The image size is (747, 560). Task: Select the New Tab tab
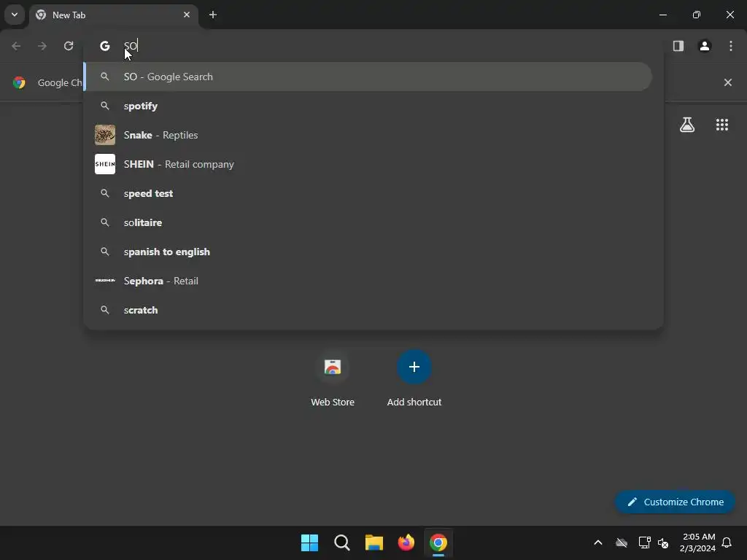(x=114, y=15)
